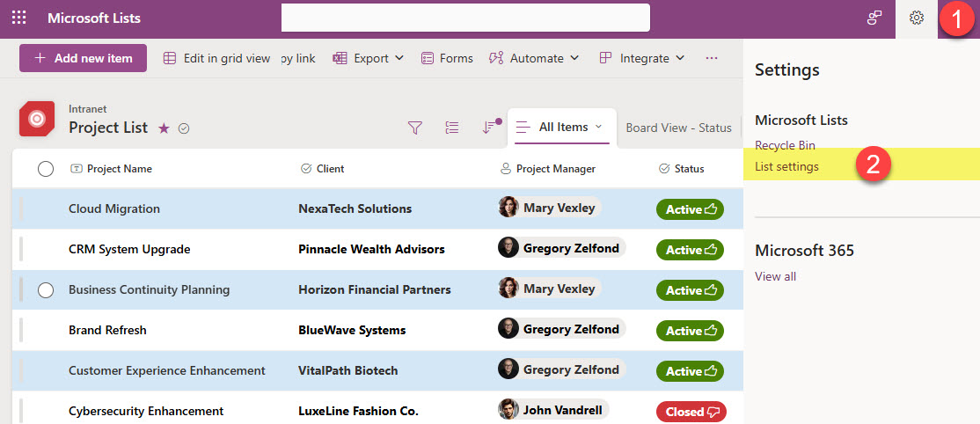Click Project List title text
The width and height of the screenshot is (980, 424).
click(108, 128)
